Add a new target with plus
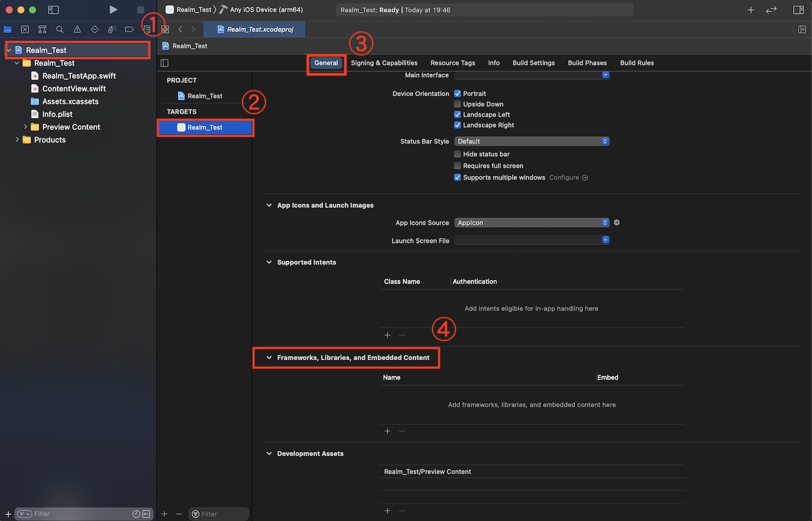The width and height of the screenshot is (812, 521). 164,514
